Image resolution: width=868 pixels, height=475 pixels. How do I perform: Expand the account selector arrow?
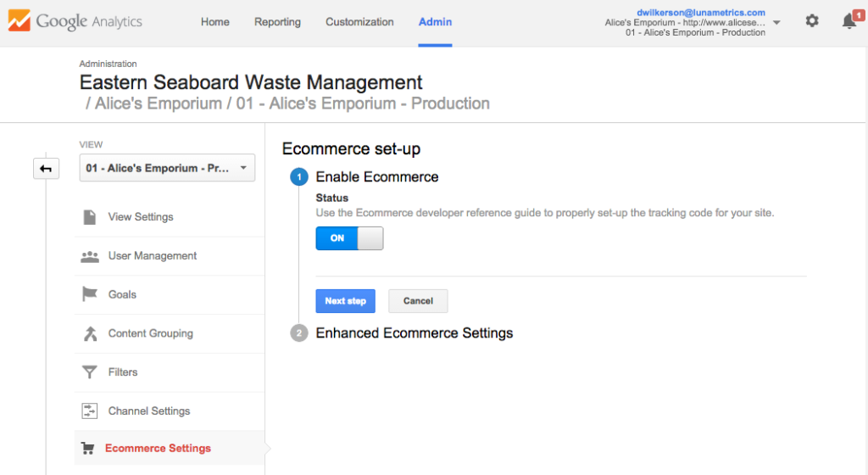776,23
